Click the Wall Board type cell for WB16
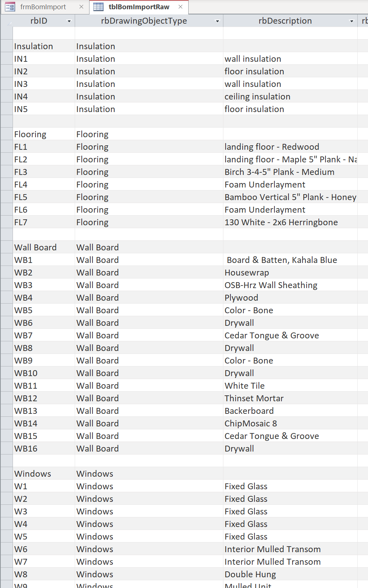 tap(98, 449)
